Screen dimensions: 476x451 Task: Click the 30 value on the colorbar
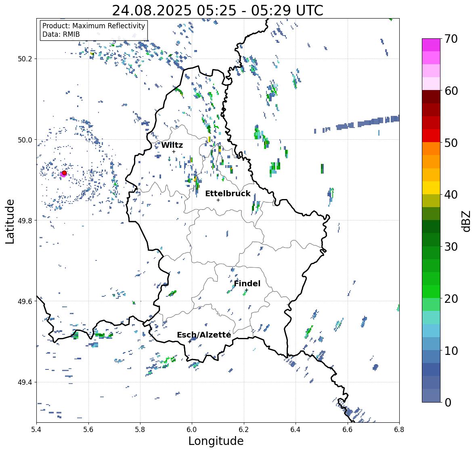(x=451, y=246)
